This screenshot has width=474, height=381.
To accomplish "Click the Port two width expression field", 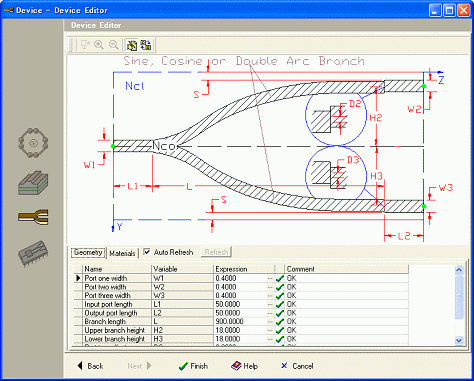I will coord(240,287).
